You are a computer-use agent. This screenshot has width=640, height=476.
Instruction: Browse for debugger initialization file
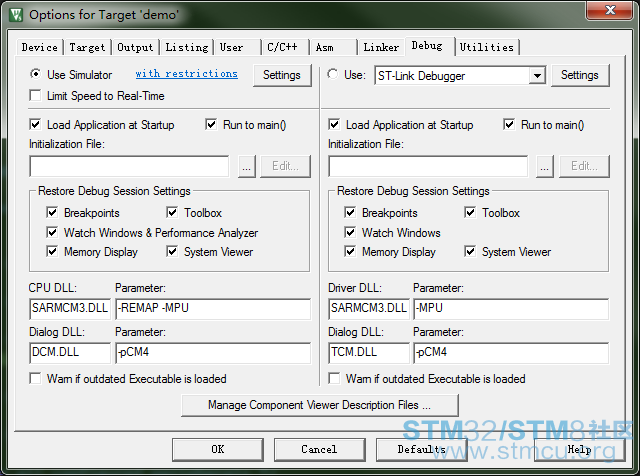(544, 166)
